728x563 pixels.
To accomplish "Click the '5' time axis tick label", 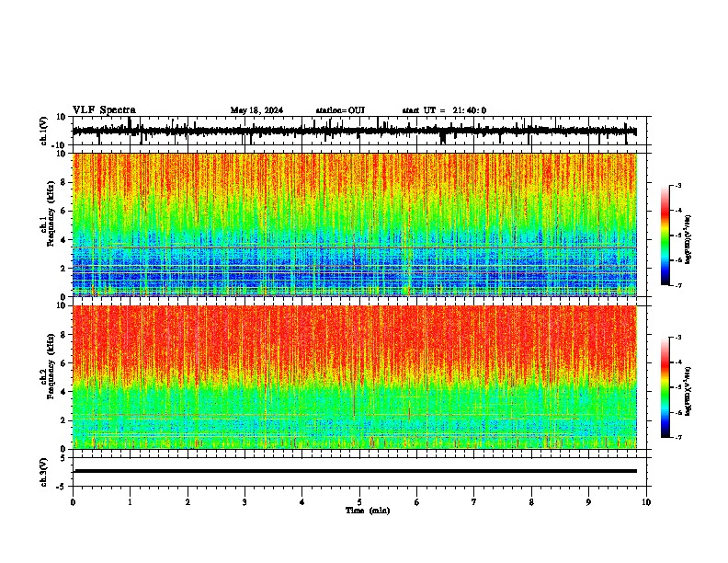I will [359, 502].
